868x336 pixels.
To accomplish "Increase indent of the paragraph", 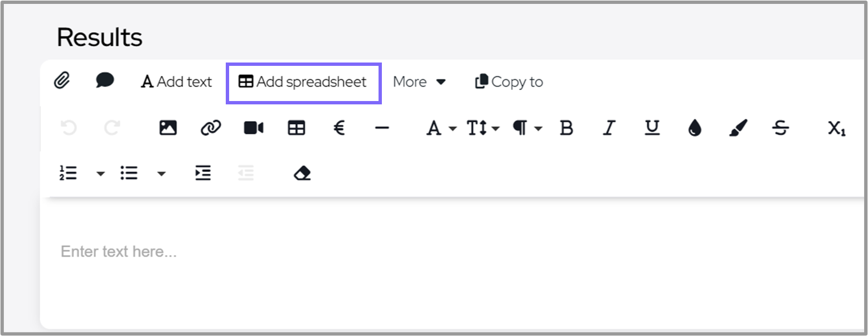I will point(203,174).
